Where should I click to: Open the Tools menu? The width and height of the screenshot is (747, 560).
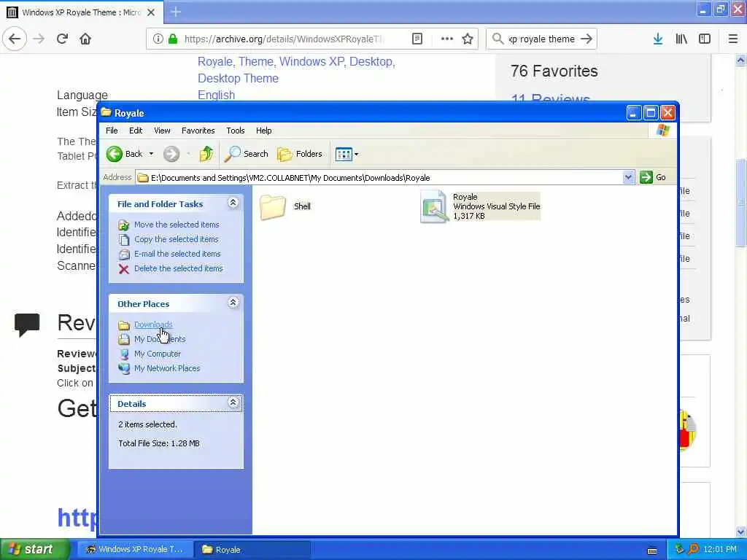[236, 131]
